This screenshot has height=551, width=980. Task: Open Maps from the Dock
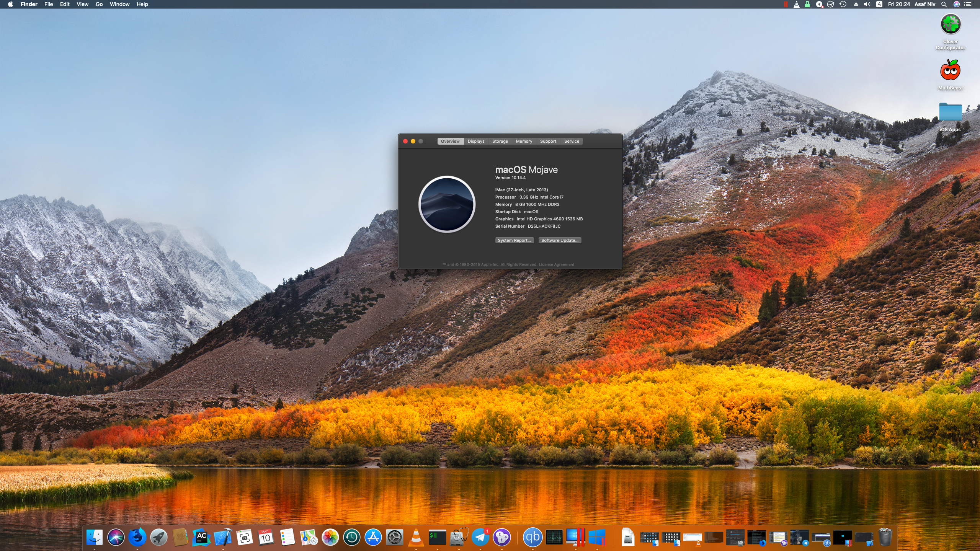pos(309,538)
